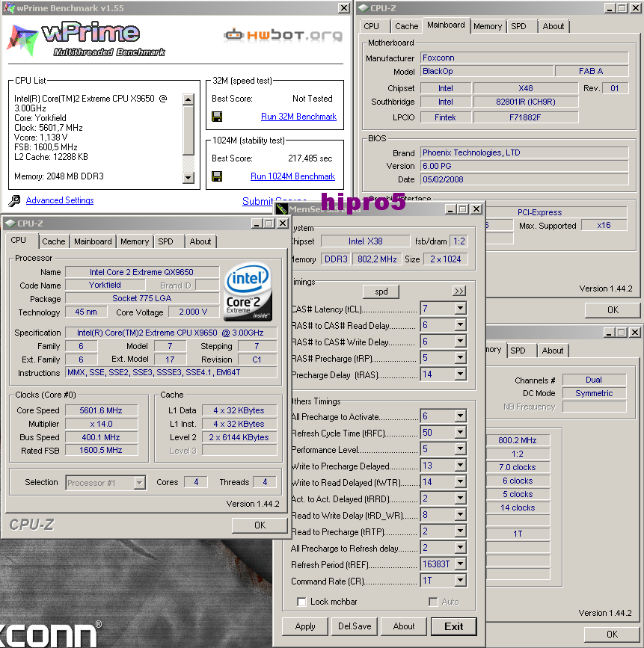Click OK in the bottom-left CPU-Z window
644x648 pixels.
point(260,525)
